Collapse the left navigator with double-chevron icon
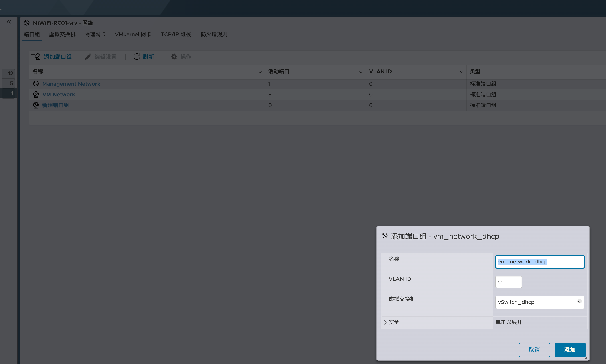Screen dimensions: 606x364 (9, 22)
